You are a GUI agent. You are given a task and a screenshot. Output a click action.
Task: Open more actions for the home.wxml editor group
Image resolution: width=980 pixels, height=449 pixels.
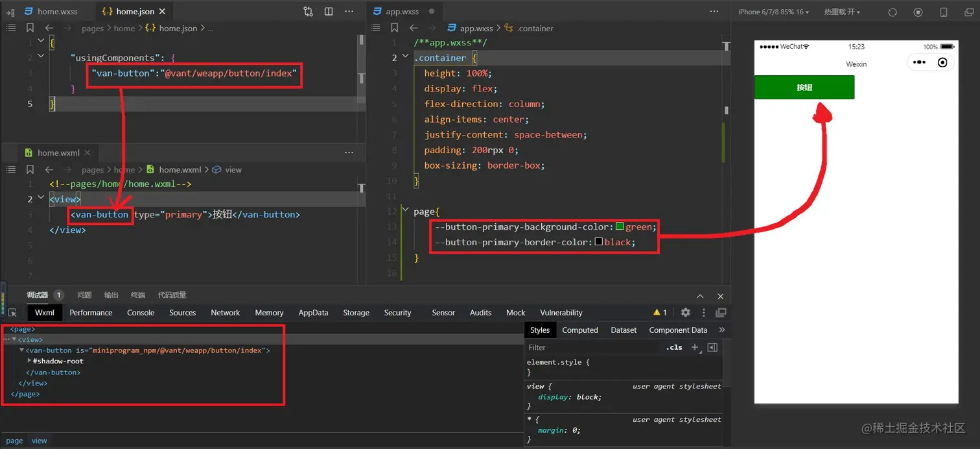(x=349, y=152)
